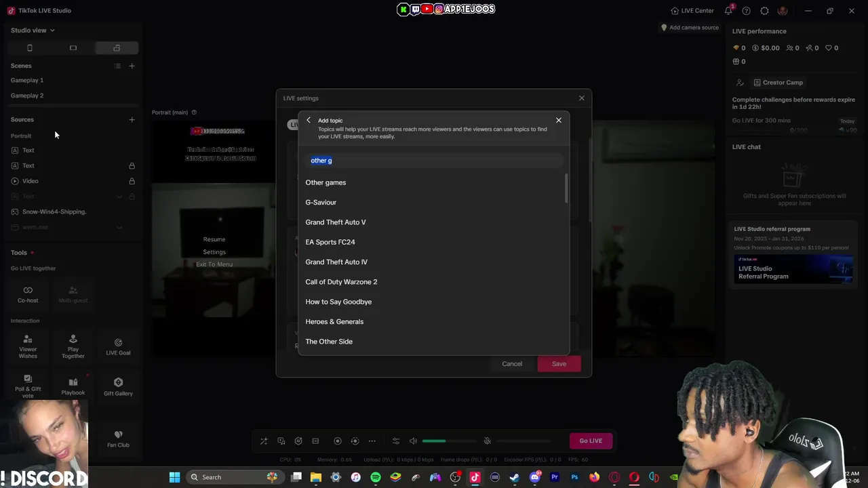
Task: Choose 'EA Sports FC24' topic
Action: 330,242
